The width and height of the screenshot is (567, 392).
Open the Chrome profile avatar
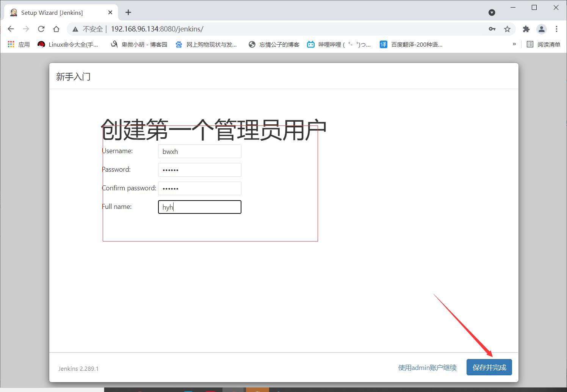(541, 29)
